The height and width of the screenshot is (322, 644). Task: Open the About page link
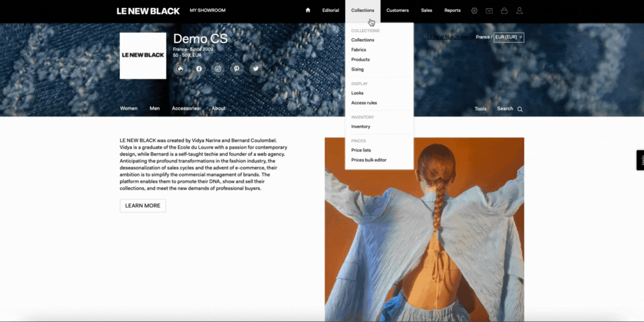pos(218,108)
